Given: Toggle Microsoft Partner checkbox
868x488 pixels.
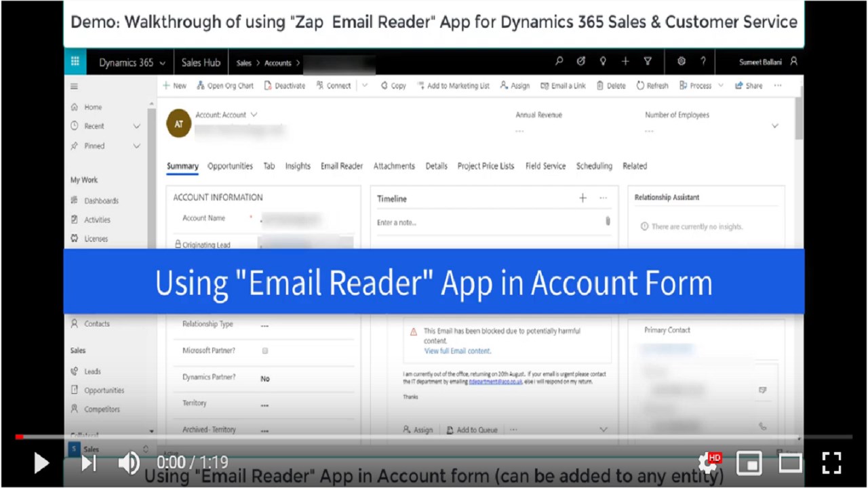Looking at the screenshot, I should [x=264, y=351].
